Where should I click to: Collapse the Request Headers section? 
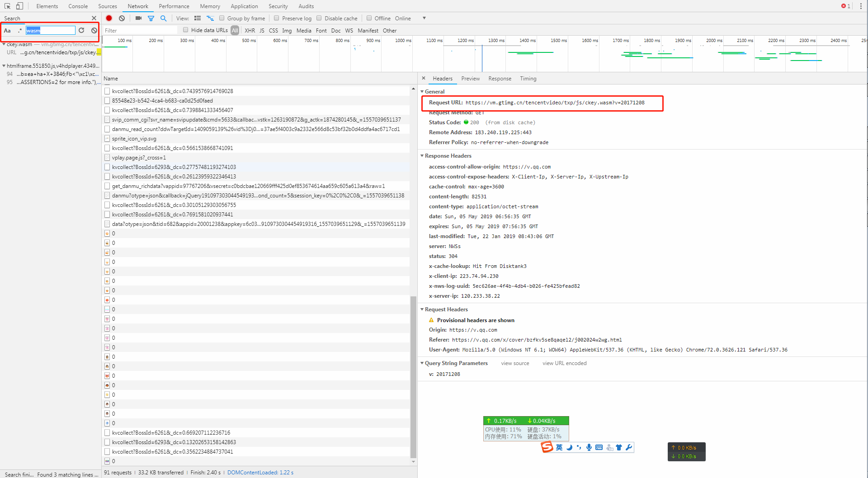coord(422,309)
